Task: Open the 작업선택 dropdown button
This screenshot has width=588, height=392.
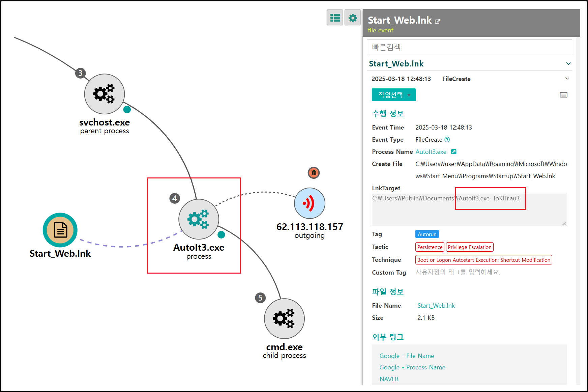Action: click(x=394, y=95)
